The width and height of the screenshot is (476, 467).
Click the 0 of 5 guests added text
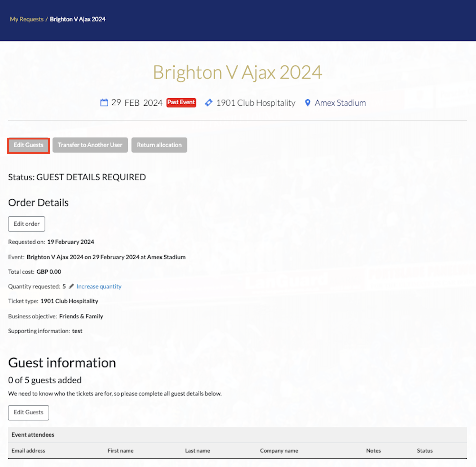point(45,380)
